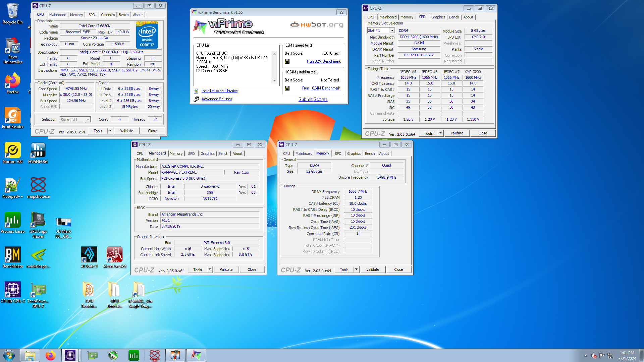
Task: Show hidden system tray icons
Action: [x=586, y=356]
